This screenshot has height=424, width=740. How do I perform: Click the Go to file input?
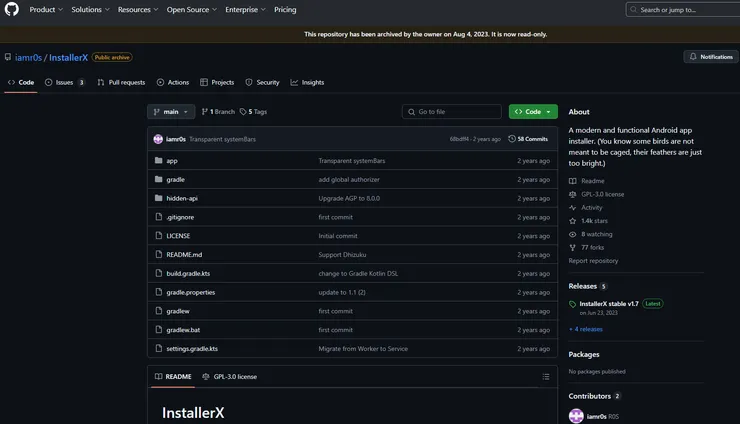click(x=456, y=112)
